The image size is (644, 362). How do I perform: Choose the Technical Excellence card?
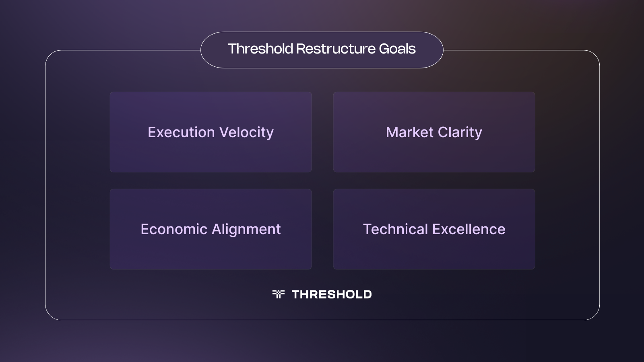(434, 229)
